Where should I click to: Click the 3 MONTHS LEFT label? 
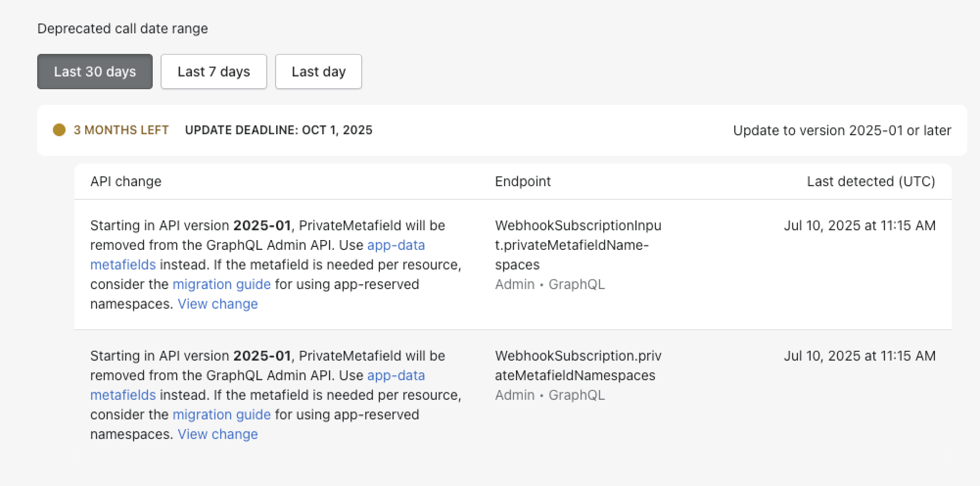coord(121,130)
